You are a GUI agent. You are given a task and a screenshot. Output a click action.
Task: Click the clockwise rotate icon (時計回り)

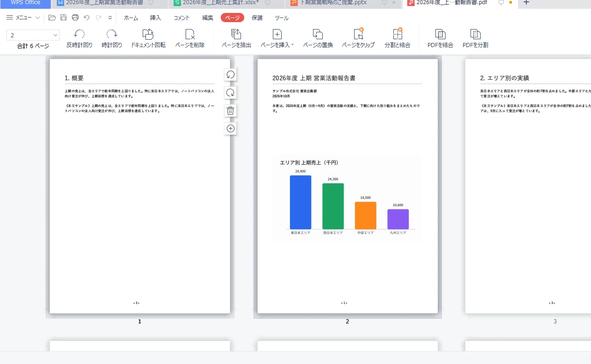coord(112,34)
